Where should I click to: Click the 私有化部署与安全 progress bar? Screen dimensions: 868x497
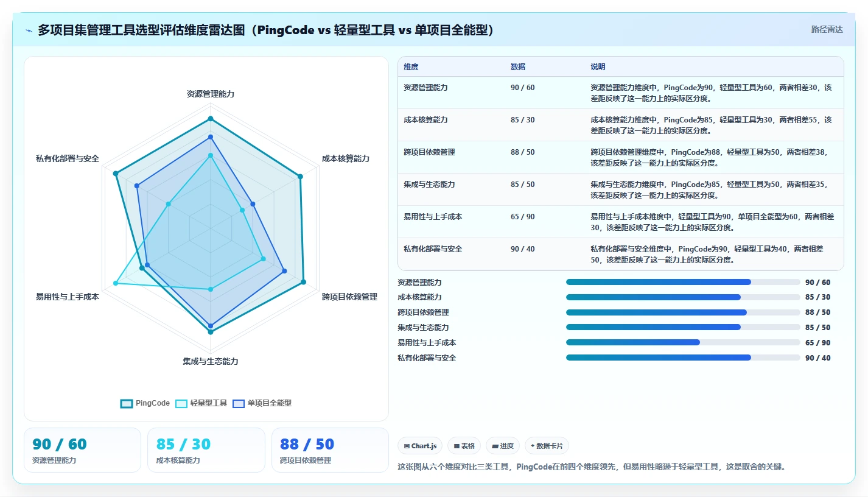click(x=683, y=358)
